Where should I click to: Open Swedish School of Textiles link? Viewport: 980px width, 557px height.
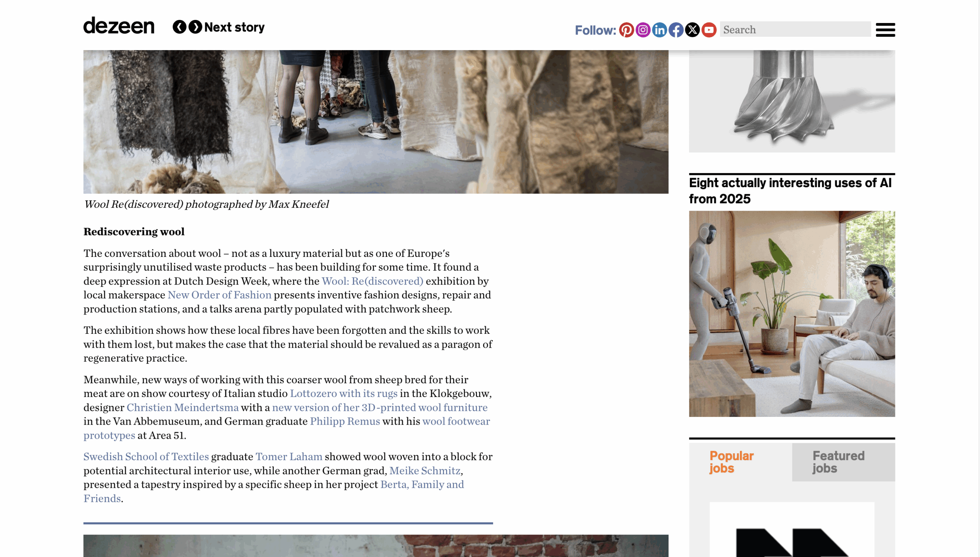click(146, 456)
